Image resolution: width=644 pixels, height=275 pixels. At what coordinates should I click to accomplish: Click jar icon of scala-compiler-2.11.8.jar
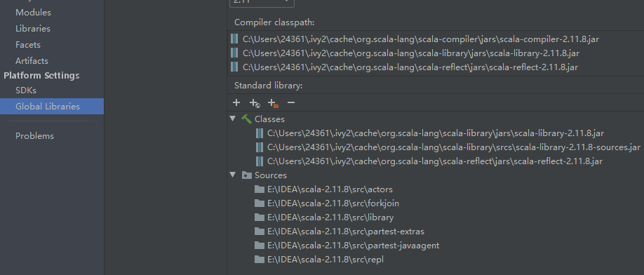234,39
